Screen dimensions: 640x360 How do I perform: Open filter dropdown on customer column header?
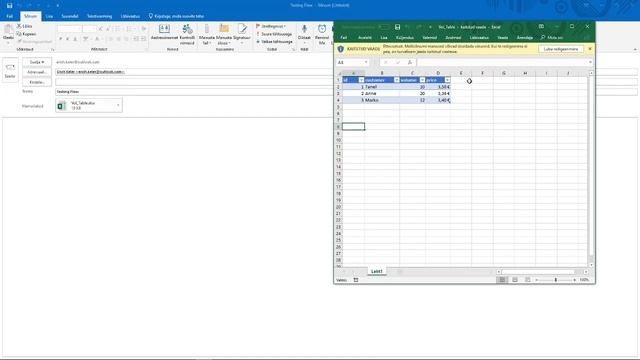coord(396,80)
